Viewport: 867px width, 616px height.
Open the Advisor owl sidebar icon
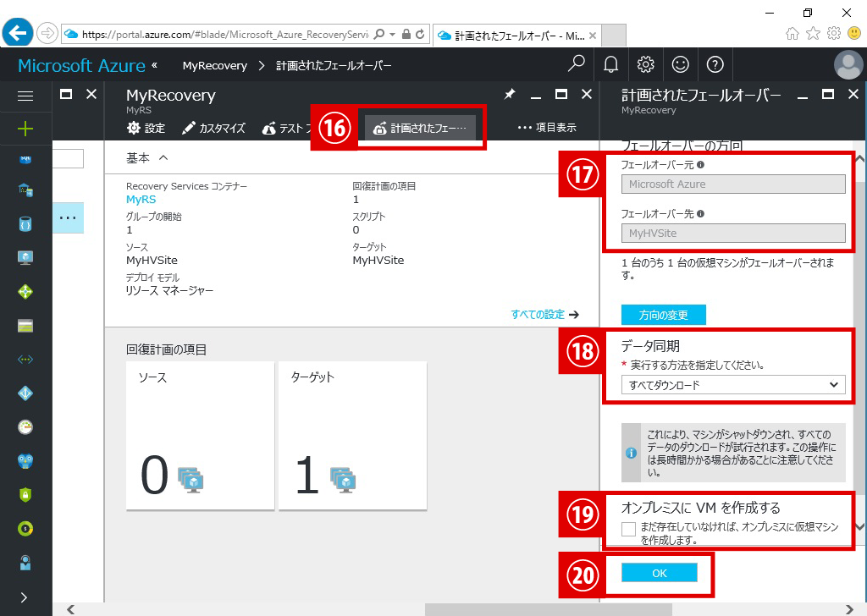pos(25,461)
